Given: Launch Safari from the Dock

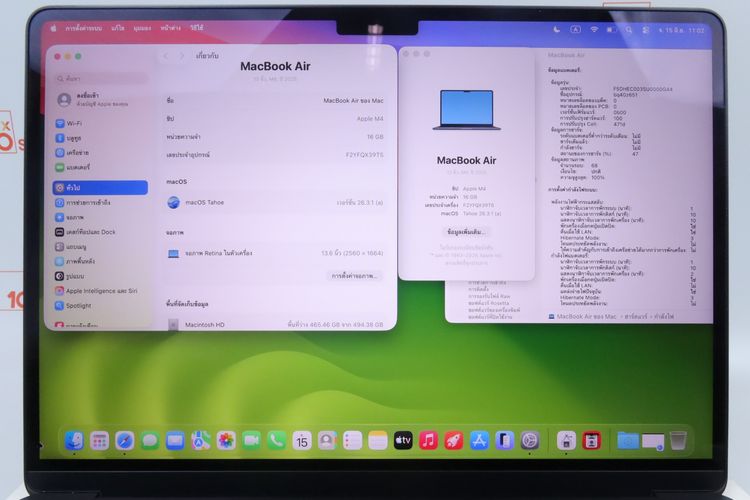Looking at the screenshot, I should click(125, 441).
